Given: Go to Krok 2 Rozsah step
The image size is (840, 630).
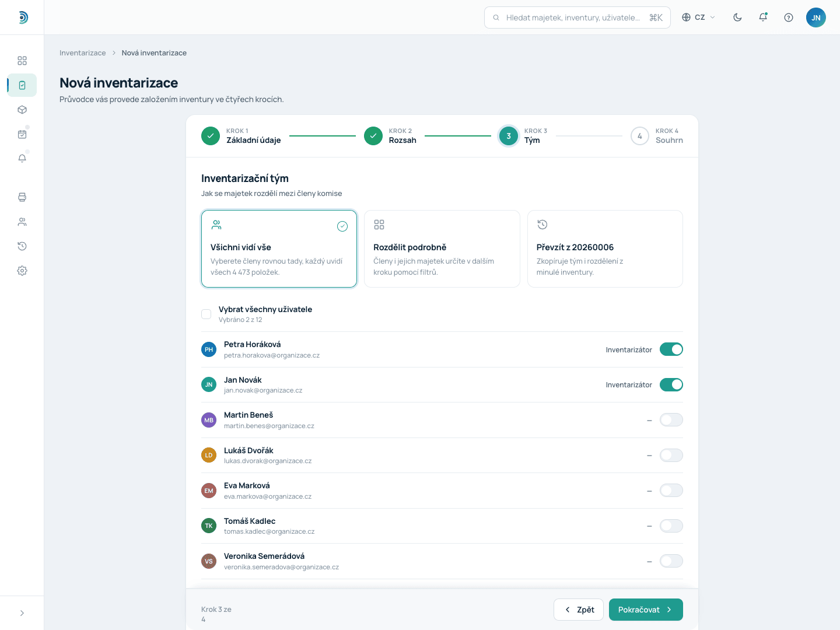Looking at the screenshot, I should coord(390,136).
